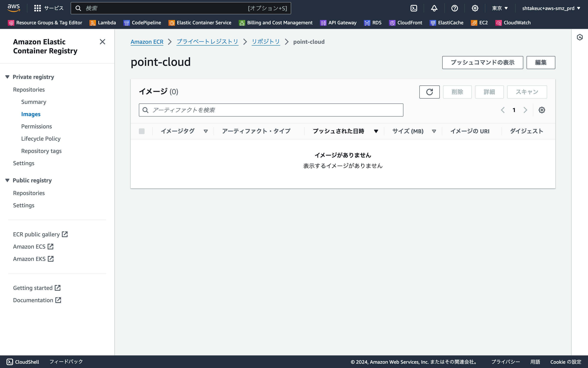Open Documentation link
The width and height of the screenshot is (588, 368).
[37, 300]
